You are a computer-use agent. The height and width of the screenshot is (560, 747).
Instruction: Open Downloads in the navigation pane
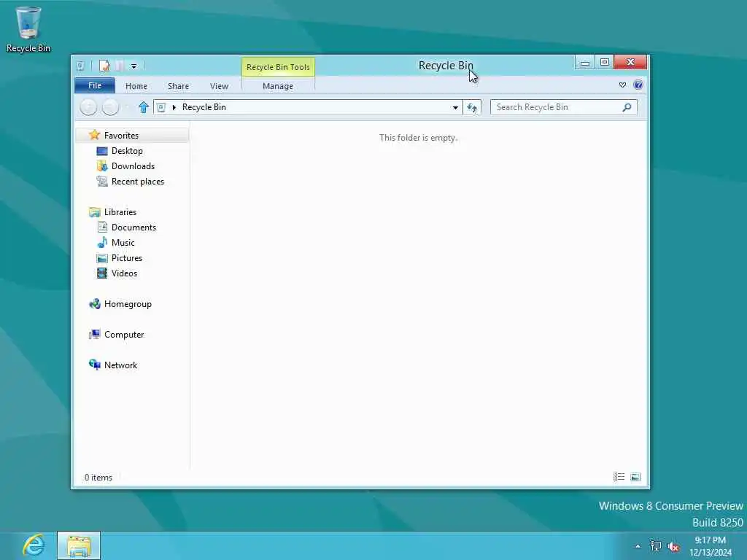pos(133,166)
